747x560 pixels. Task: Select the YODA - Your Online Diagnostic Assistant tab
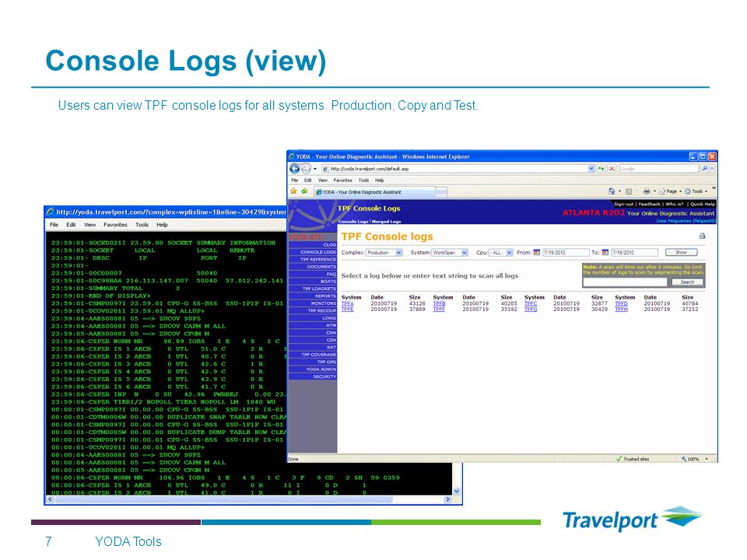click(374, 192)
